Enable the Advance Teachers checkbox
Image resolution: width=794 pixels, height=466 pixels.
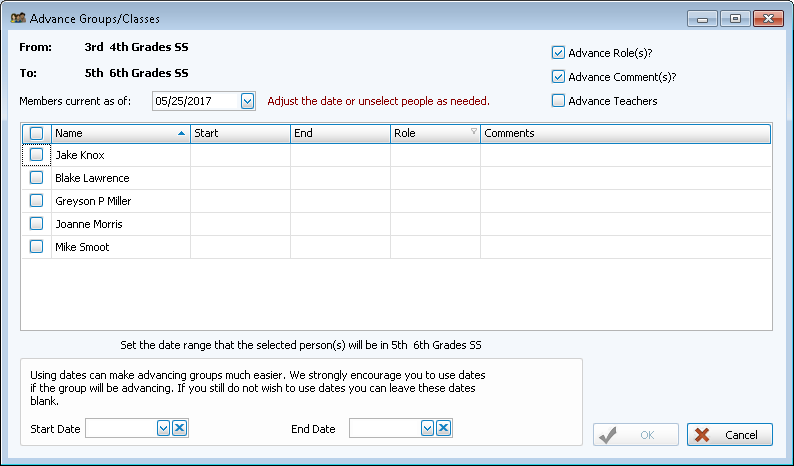559,100
